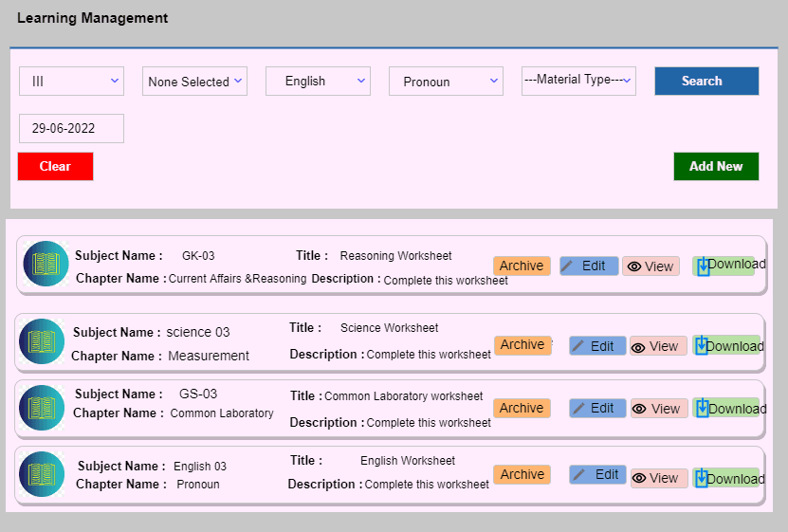Click the subject name English 03
This screenshot has width=788, height=532.
200,467
